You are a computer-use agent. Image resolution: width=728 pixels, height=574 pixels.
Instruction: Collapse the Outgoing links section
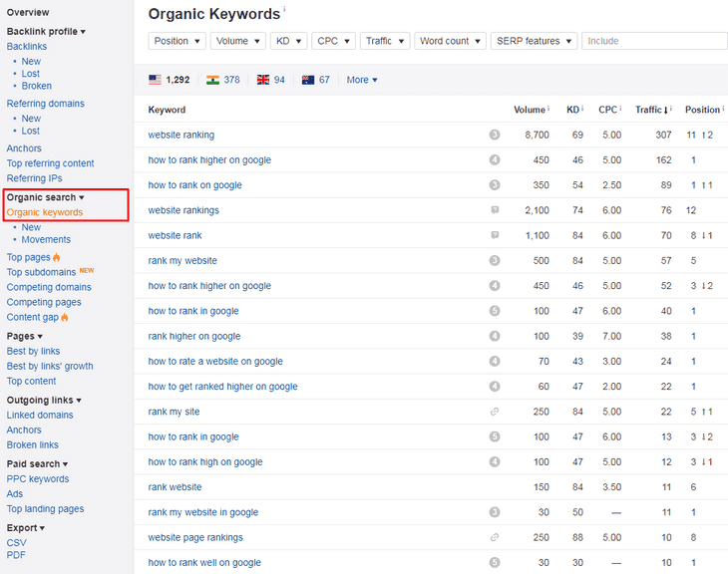(x=44, y=400)
